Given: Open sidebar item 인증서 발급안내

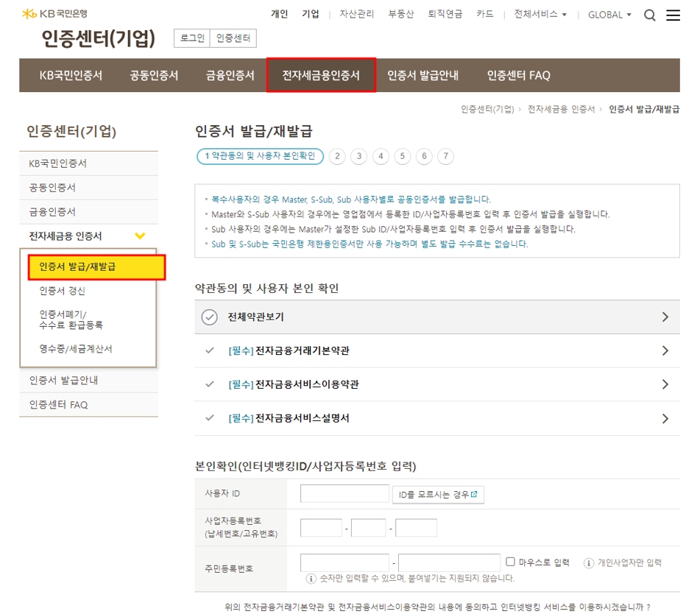Looking at the screenshot, I should [89, 381].
